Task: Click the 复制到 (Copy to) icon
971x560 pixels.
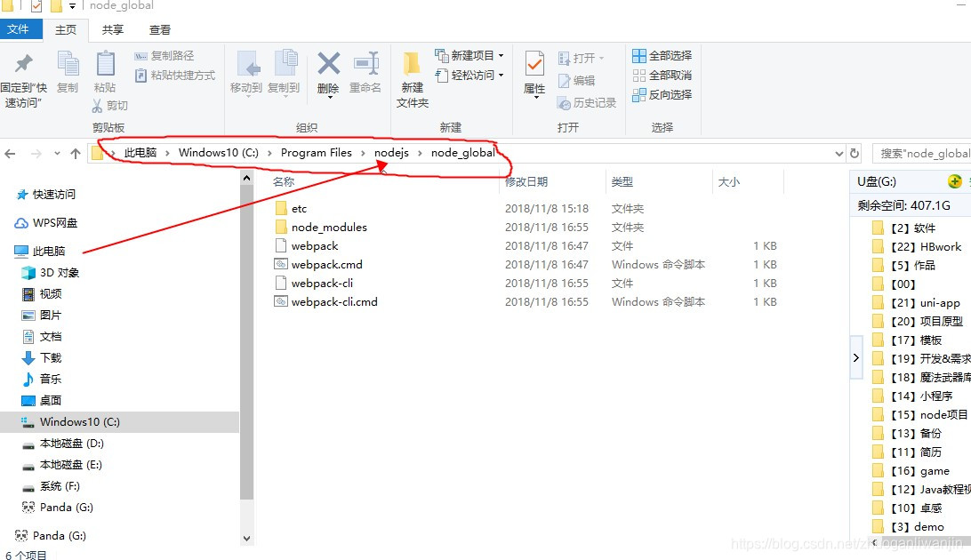Action: (x=285, y=63)
